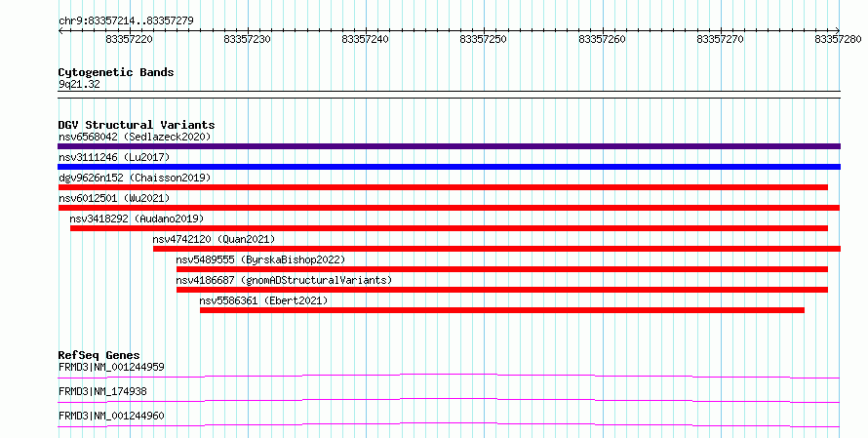The width and height of the screenshot is (868, 438).
Task: Click ruler position 83357250
Action: (x=484, y=39)
